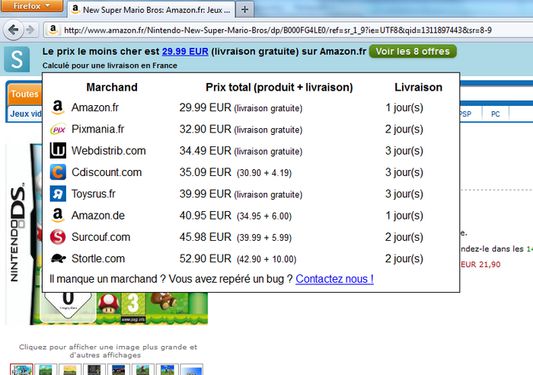Select the Toysrus.fr merchant name
Image resolution: width=533 pixels, height=375 pixels.
(93, 194)
